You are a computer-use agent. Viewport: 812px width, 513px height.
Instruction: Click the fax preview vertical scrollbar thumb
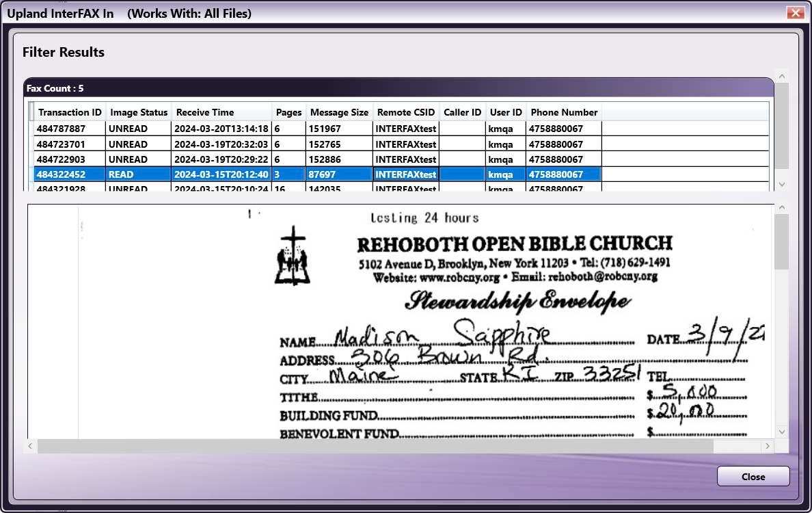pyautogui.click(x=782, y=242)
